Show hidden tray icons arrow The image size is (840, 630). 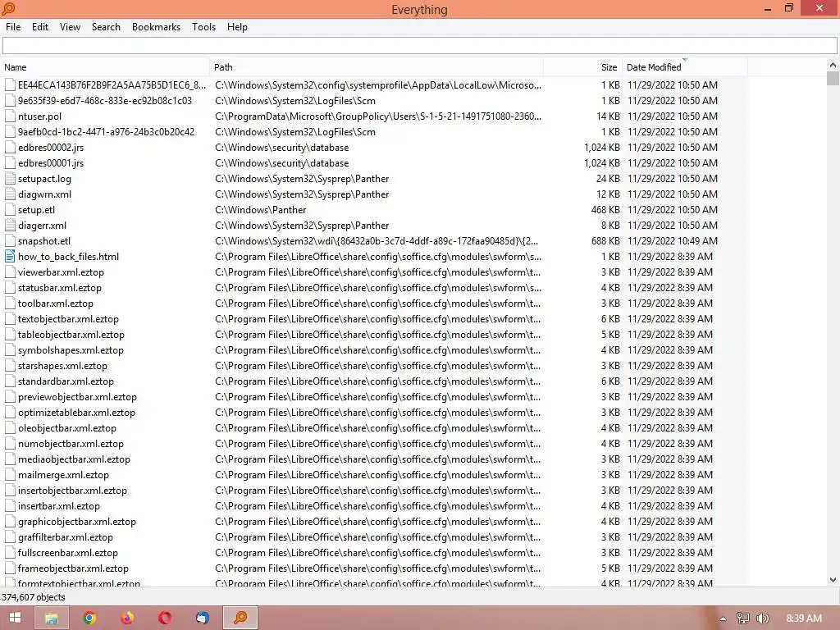[x=723, y=619]
